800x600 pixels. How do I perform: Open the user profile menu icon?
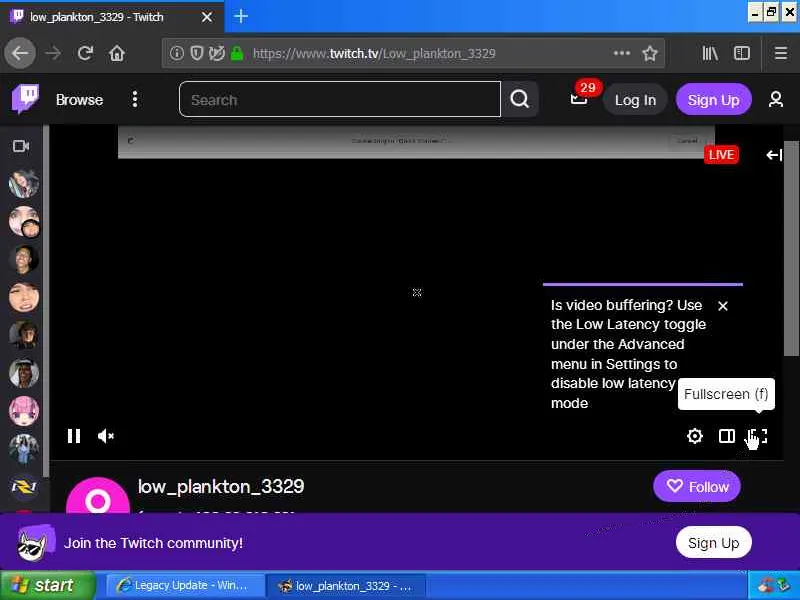click(x=776, y=99)
